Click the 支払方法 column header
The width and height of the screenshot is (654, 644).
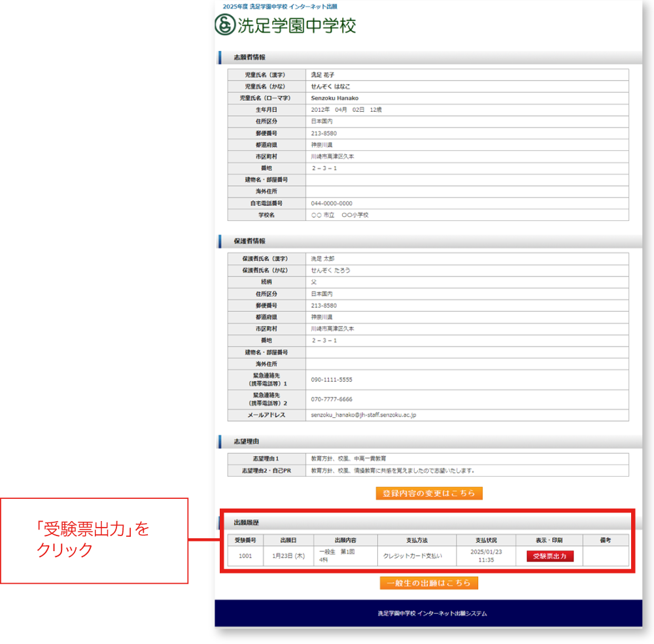417,540
